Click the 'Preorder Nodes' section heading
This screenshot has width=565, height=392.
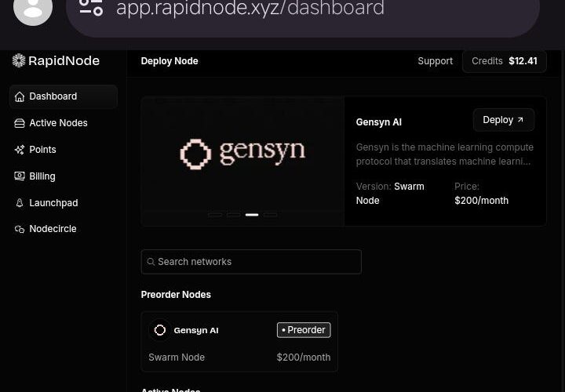coord(176,295)
